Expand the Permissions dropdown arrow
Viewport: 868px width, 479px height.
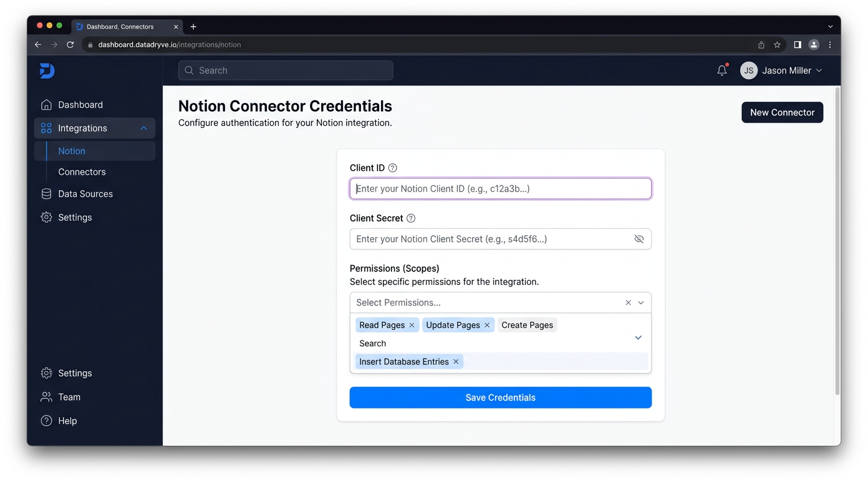(640, 302)
